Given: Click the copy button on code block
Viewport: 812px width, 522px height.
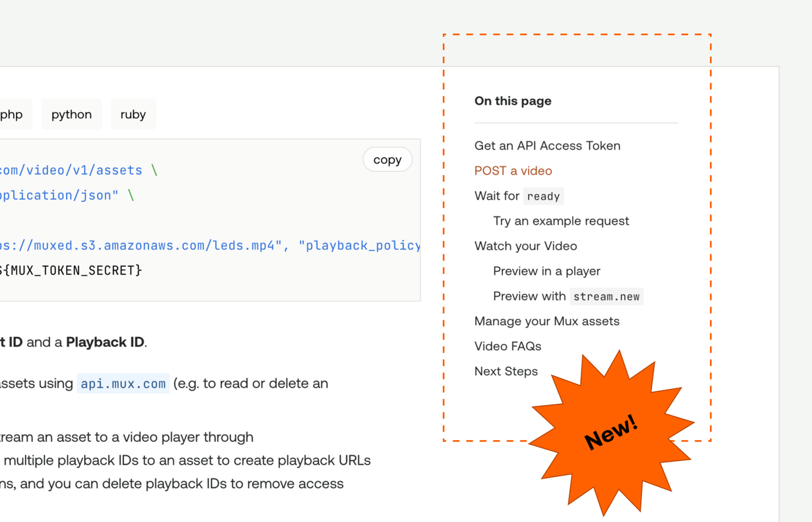Looking at the screenshot, I should (387, 160).
